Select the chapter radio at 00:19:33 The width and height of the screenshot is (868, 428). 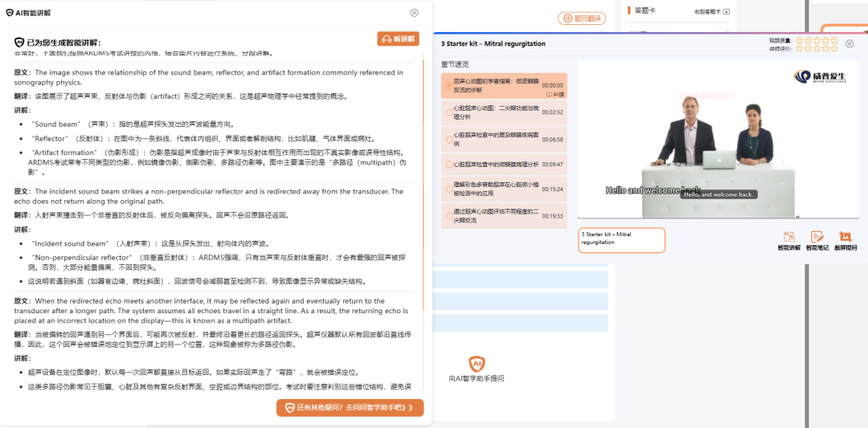(449, 216)
